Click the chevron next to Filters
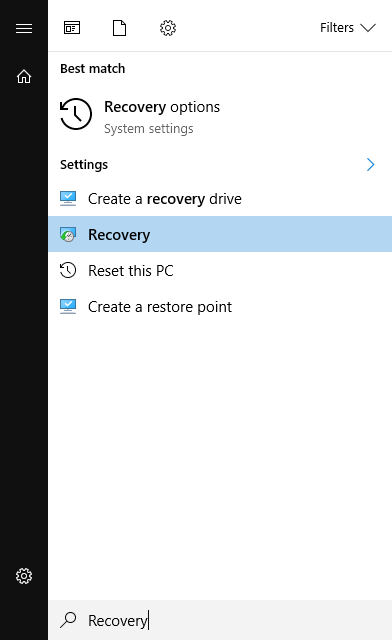The image size is (392, 640). click(368, 28)
